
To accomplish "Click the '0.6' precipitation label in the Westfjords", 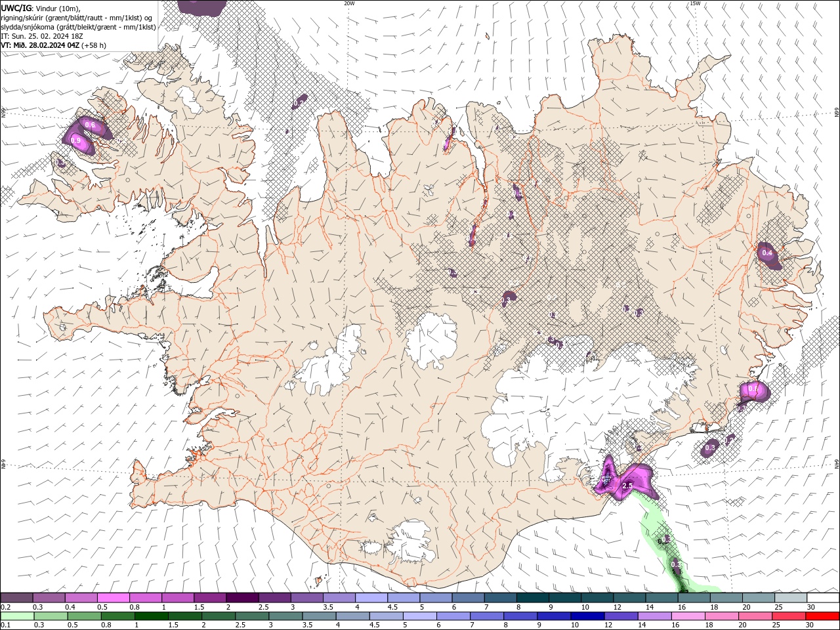I will pyautogui.click(x=91, y=125).
